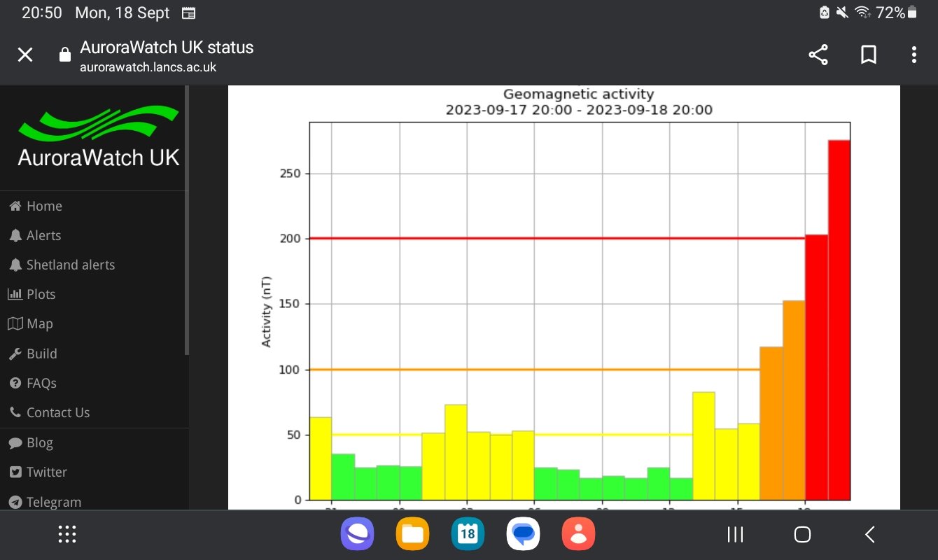
Task: Click the Telegram paper plane icon
Action: coord(15,501)
